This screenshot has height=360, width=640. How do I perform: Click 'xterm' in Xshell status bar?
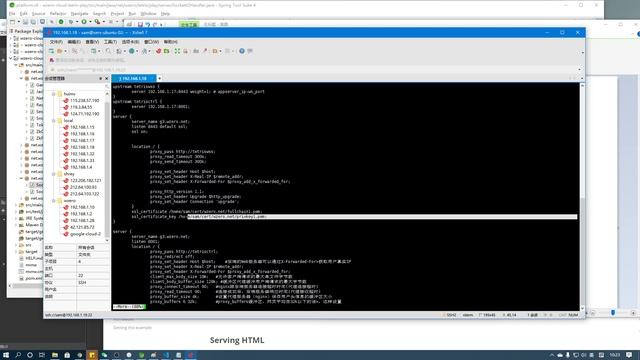coord(468,315)
